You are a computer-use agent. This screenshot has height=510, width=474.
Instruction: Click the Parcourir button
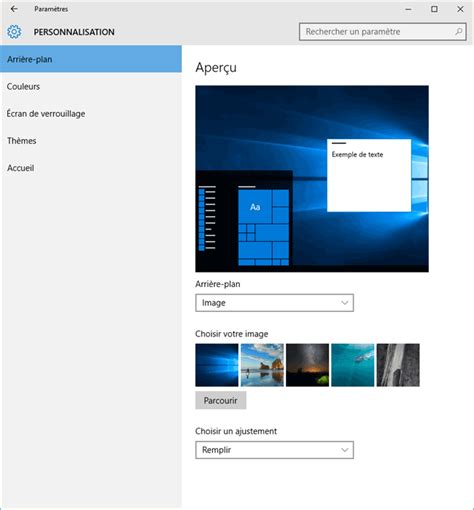(221, 400)
